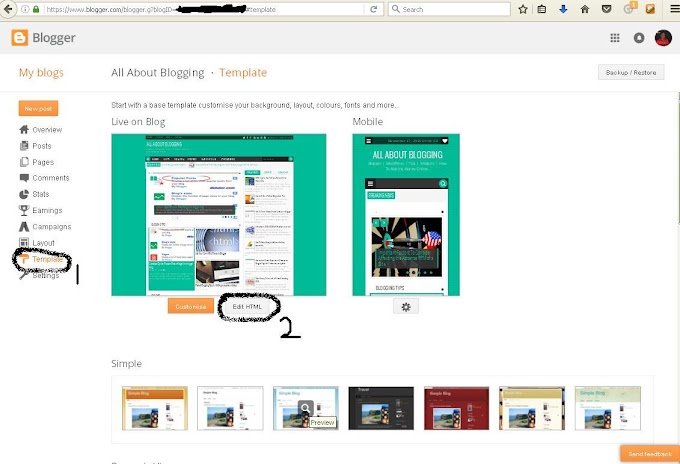This screenshot has height=464, width=680.
Task: Select the white Simple template thumbnail
Action: tap(230, 408)
